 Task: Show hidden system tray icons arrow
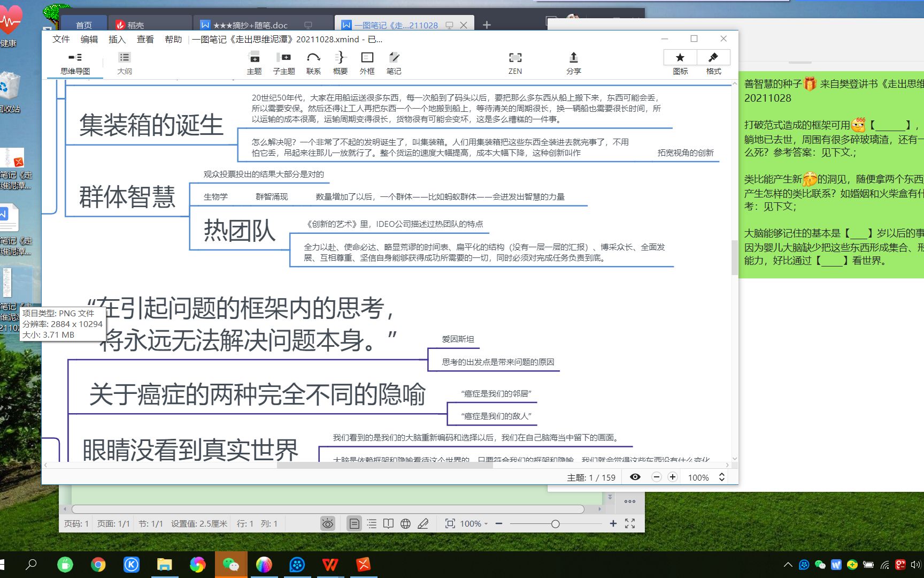(x=788, y=565)
